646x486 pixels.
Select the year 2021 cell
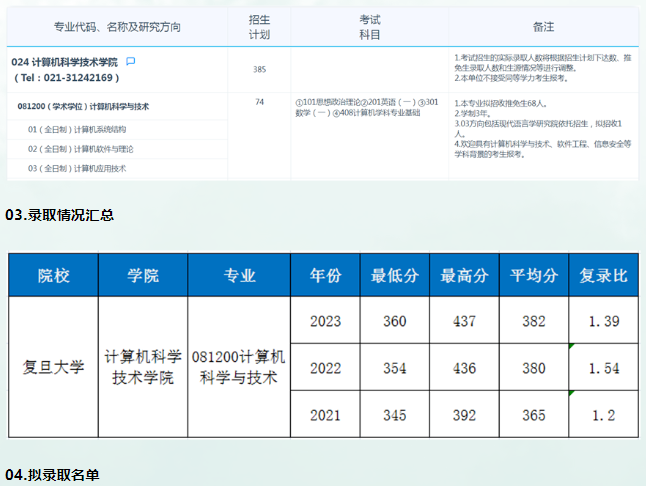tap(325, 414)
